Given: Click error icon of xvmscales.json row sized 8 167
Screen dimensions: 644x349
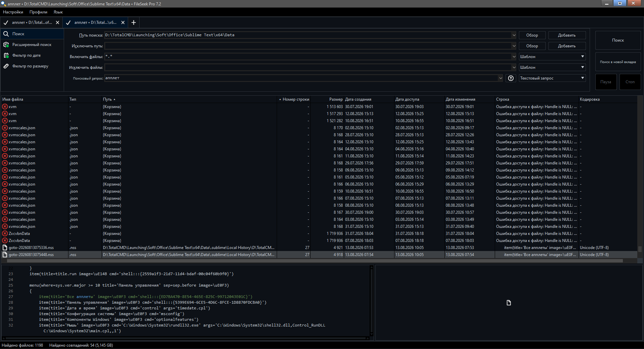Looking at the screenshot, I should 5,212.
